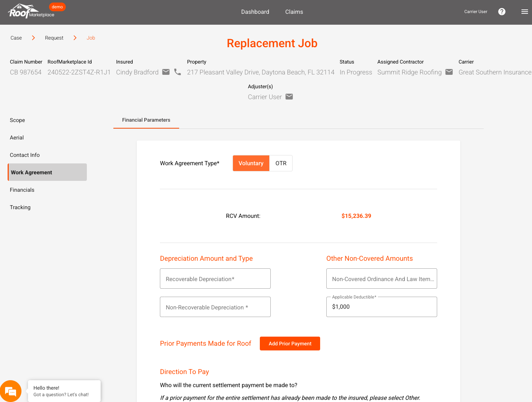Select the Financial Parameters tab
The height and width of the screenshot is (402, 532).
click(146, 120)
